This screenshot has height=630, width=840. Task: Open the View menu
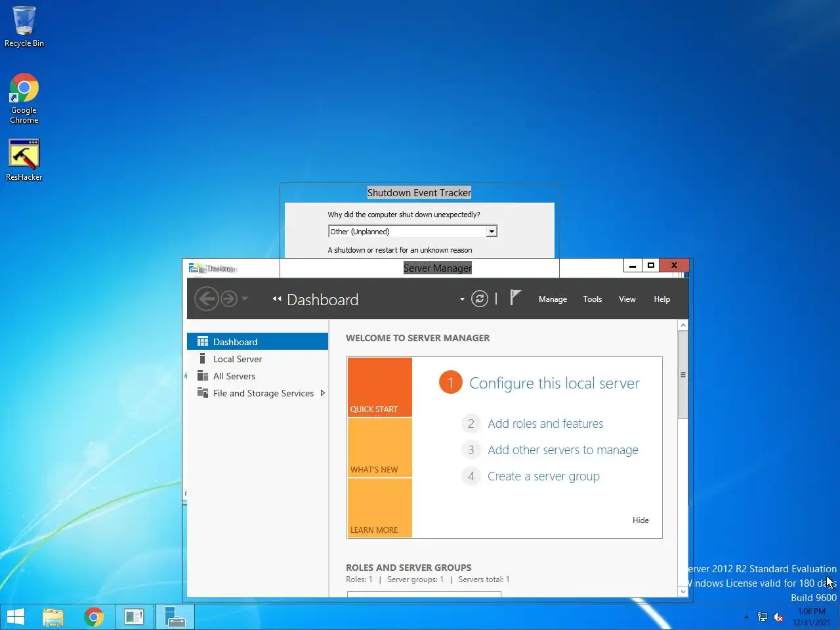pyautogui.click(x=627, y=299)
